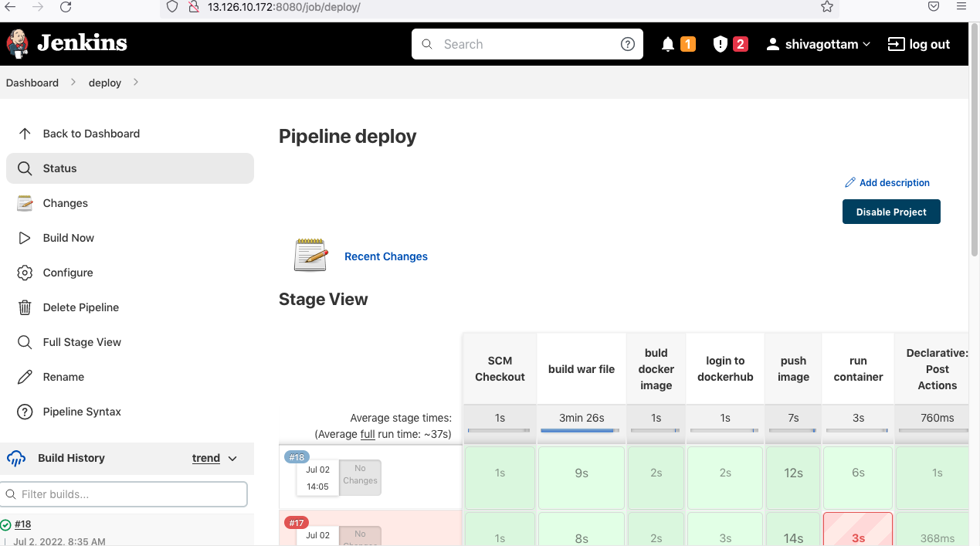This screenshot has width=980, height=546.
Task: Click the Jenkins butler logo icon
Action: [x=18, y=44]
